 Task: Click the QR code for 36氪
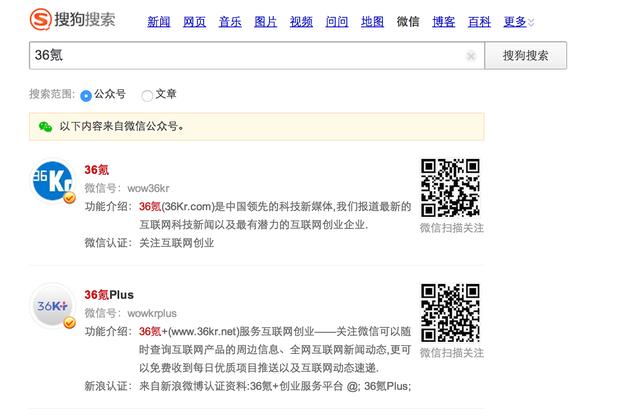point(450,187)
